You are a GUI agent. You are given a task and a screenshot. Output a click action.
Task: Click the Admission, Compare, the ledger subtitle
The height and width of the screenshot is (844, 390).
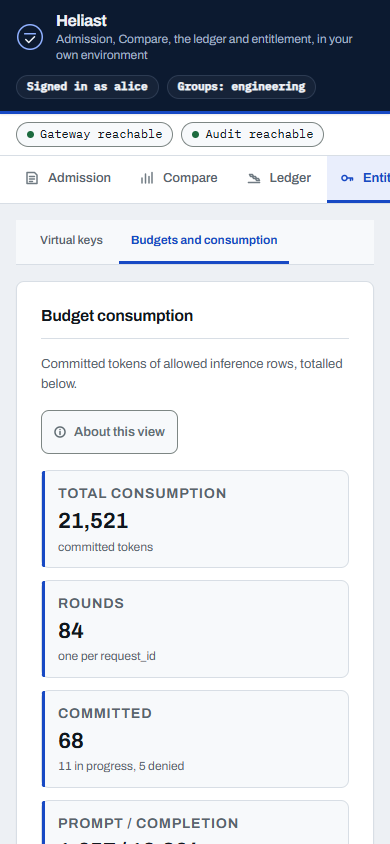point(204,47)
